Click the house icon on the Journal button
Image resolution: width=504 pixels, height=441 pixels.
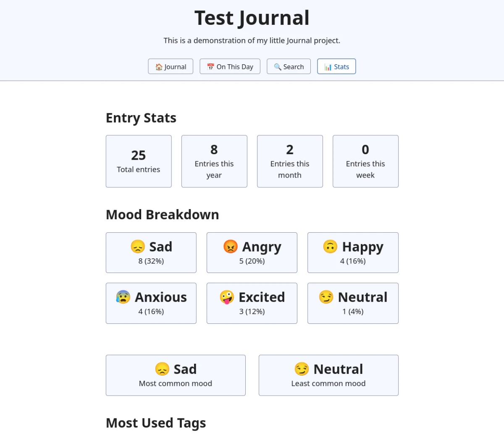[x=159, y=66]
